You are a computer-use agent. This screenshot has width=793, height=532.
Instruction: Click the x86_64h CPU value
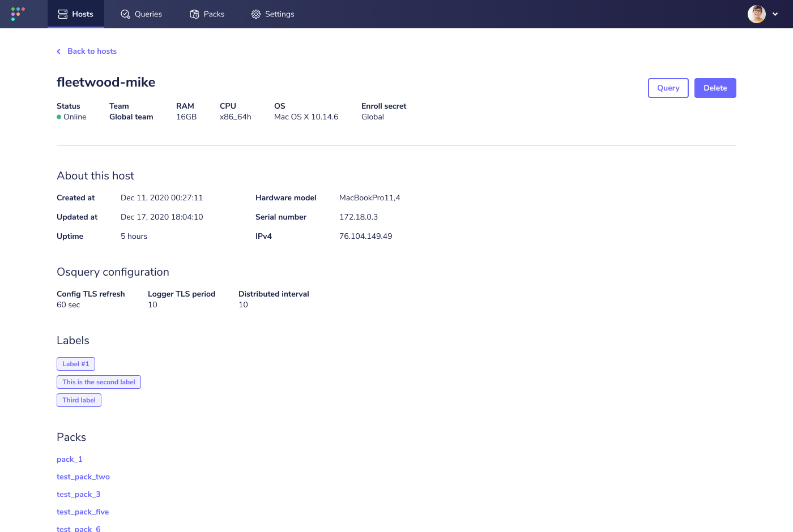tap(236, 117)
